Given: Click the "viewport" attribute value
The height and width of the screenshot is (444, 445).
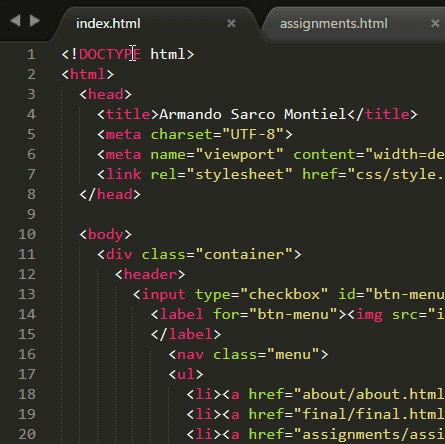Looking at the screenshot, I should point(239,154).
